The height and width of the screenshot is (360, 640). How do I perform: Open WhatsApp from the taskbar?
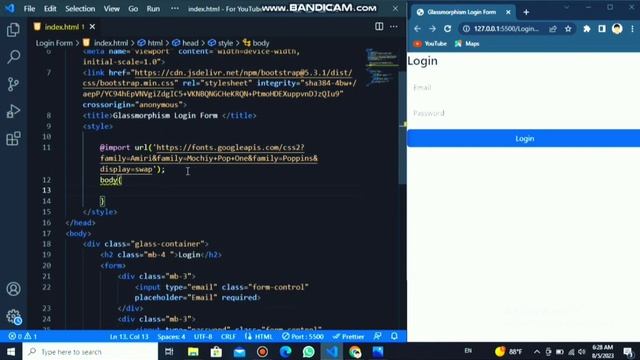(309, 351)
